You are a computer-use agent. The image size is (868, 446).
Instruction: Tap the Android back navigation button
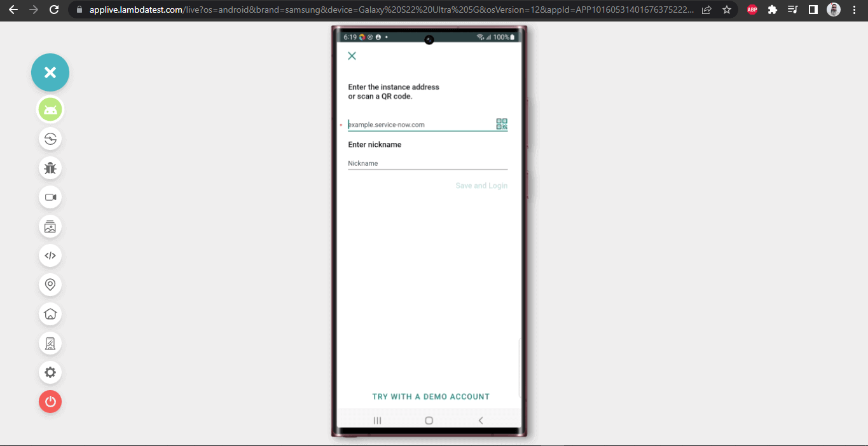point(481,420)
